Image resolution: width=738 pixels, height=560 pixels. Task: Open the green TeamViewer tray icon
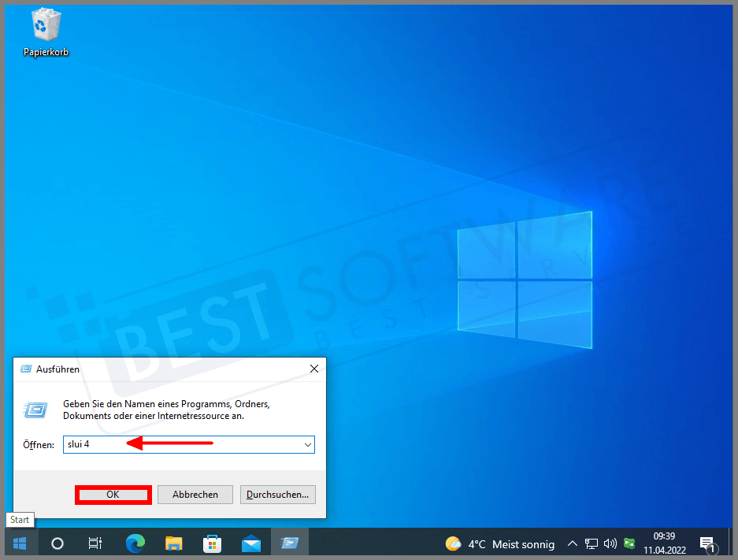coord(629,543)
